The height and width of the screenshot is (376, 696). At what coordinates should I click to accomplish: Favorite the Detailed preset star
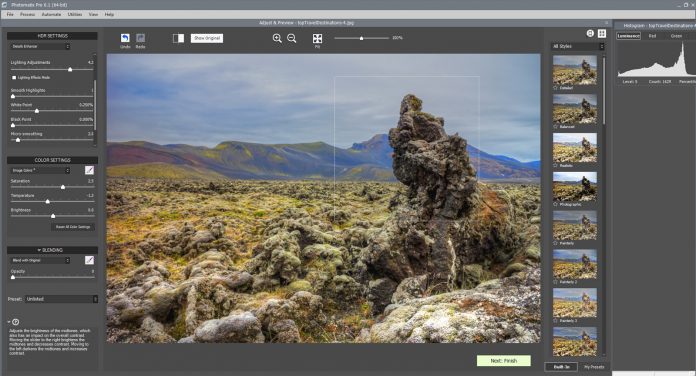pos(555,88)
